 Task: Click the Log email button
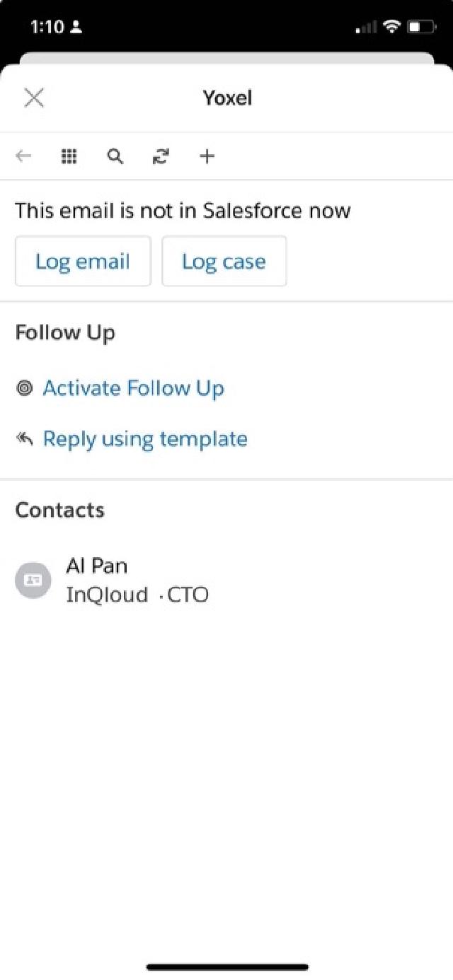click(x=83, y=261)
